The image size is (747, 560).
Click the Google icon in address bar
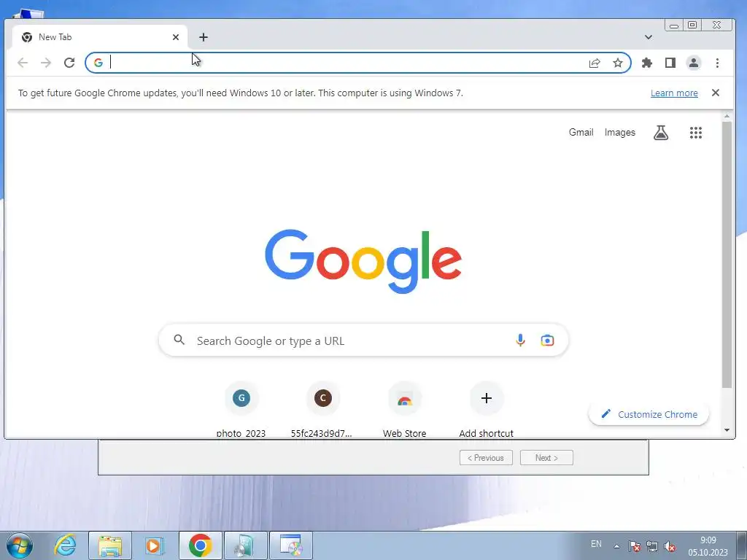coord(98,63)
